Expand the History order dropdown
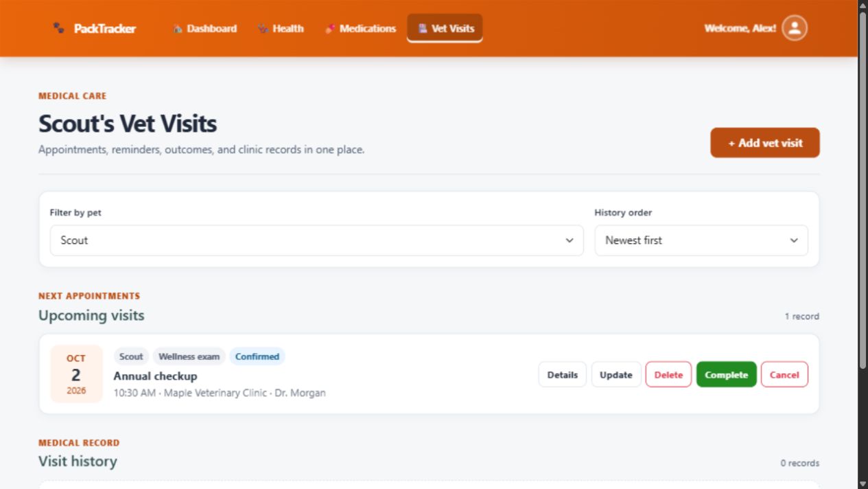This screenshot has height=489, width=868. (701, 240)
